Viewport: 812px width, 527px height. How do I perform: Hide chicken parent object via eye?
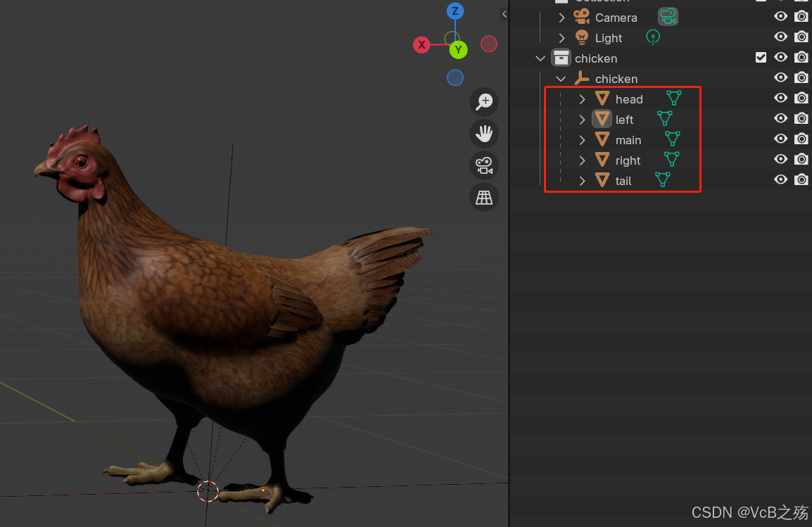point(780,77)
